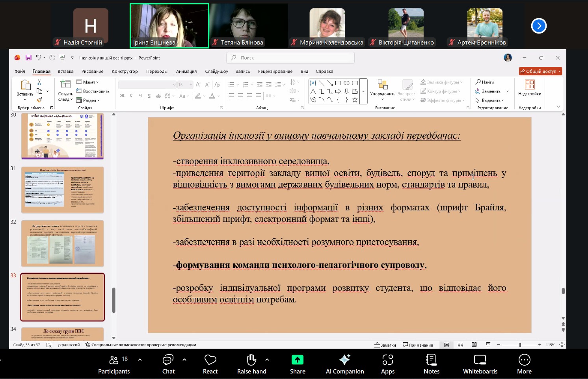Open the Рецензирование ribbon tab

tap(275, 71)
